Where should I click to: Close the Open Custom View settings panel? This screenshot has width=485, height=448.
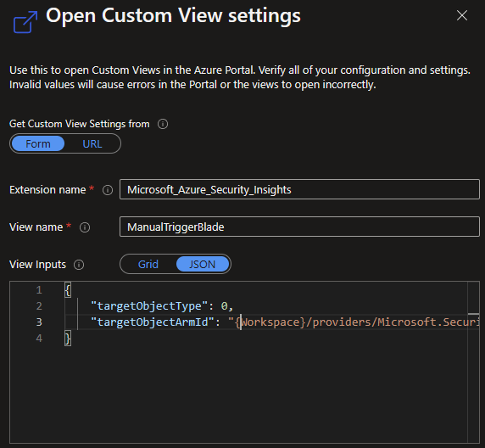pos(462,15)
